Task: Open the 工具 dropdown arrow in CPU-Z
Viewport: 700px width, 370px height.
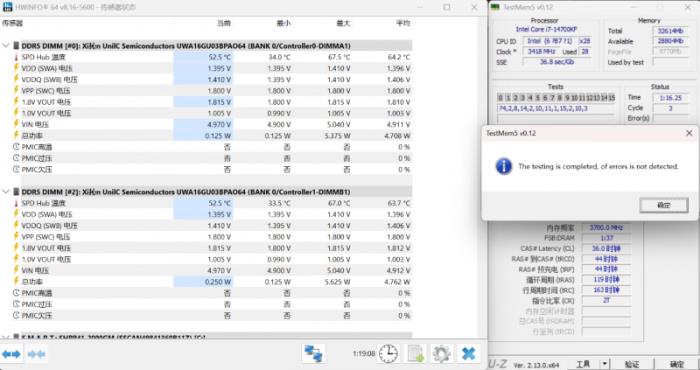Action: [x=604, y=364]
